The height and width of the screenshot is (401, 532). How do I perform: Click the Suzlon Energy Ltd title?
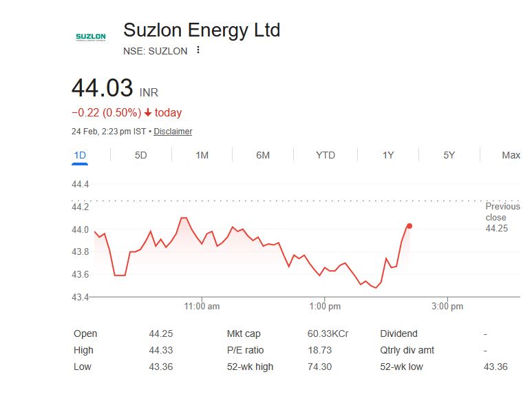(202, 30)
